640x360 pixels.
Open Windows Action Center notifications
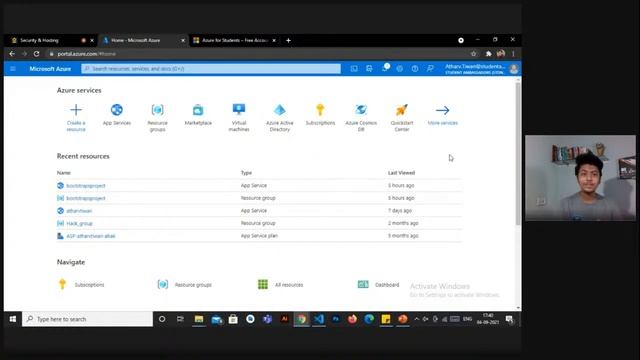(x=509, y=319)
